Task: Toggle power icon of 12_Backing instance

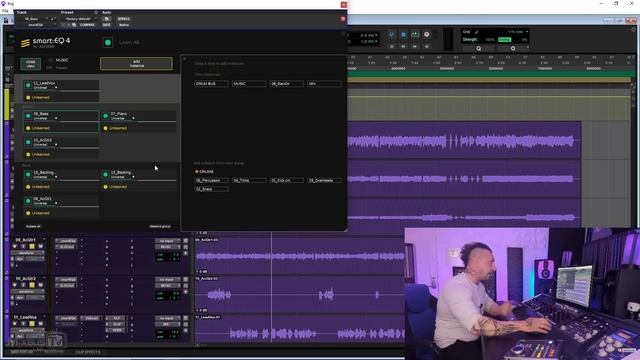Action: (x=28, y=174)
